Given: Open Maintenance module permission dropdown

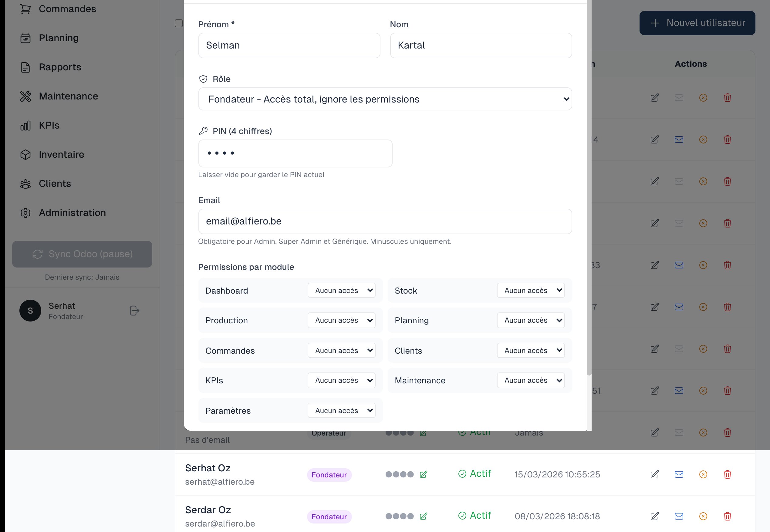Looking at the screenshot, I should [x=530, y=380].
